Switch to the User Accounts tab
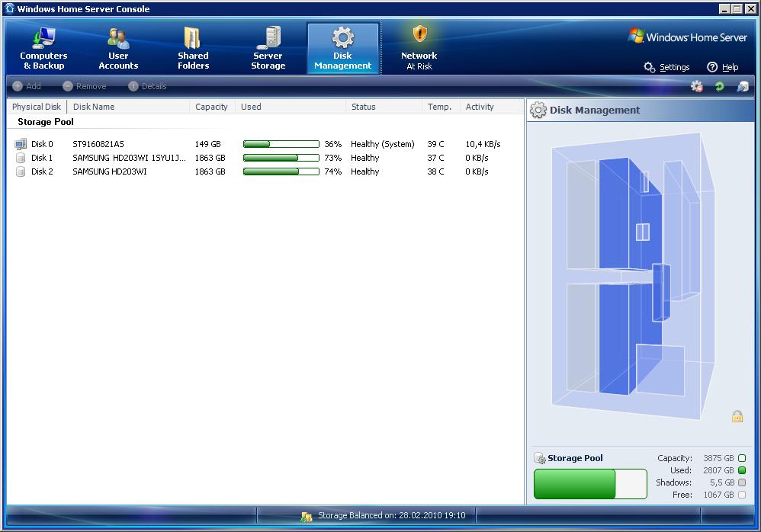The image size is (761, 532). 118,48
